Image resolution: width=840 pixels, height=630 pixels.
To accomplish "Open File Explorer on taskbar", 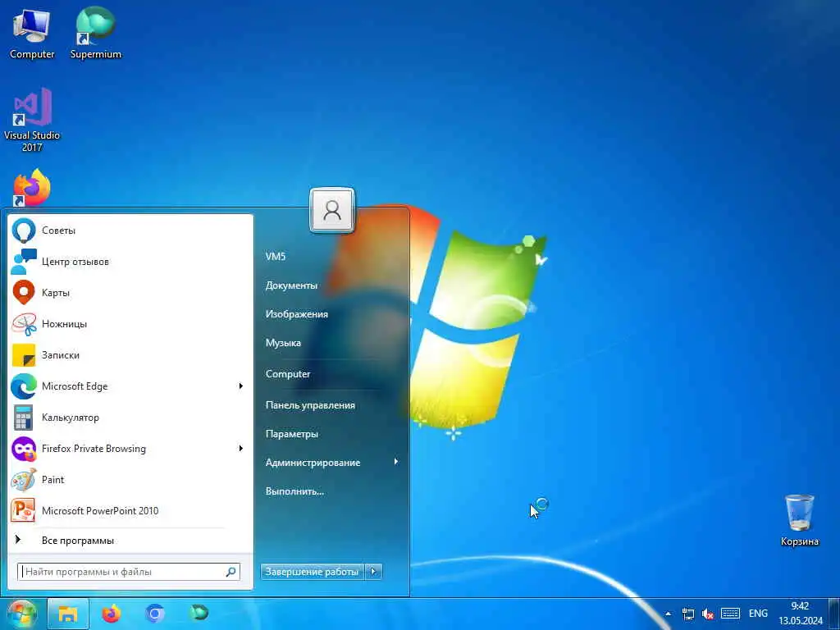I will (68, 614).
